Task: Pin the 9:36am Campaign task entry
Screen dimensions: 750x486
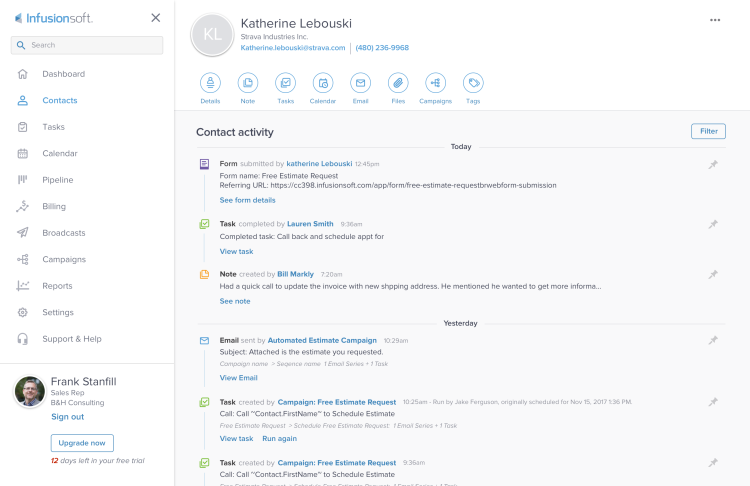Action: click(x=713, y=463)
